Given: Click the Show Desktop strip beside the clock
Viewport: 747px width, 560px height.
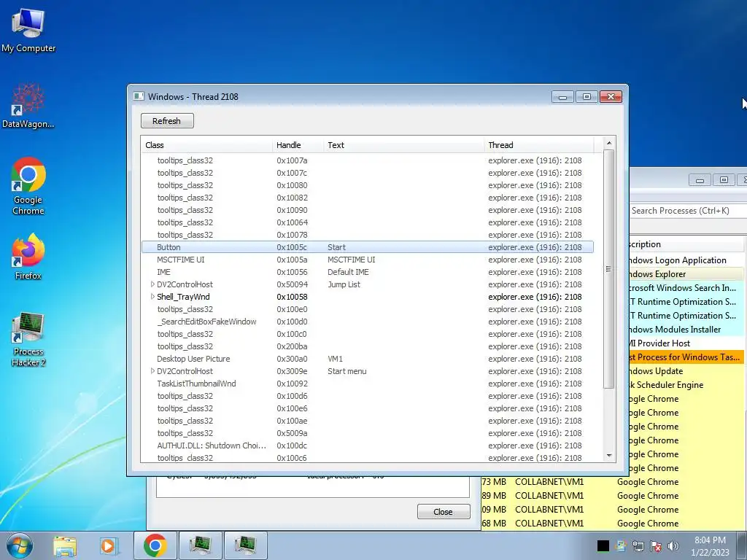Looking at the screenshot, I should [742, 545].
